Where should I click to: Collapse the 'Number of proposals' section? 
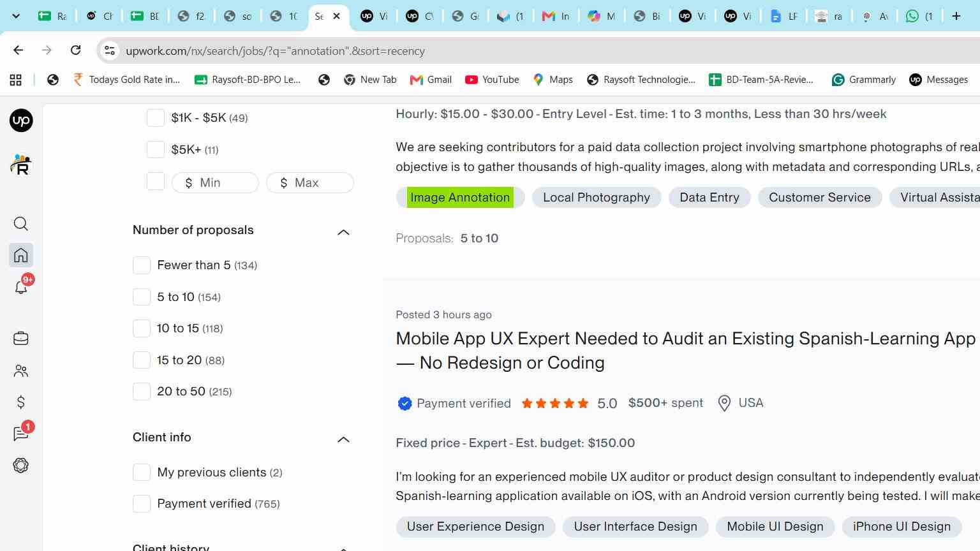coord(343,232)
